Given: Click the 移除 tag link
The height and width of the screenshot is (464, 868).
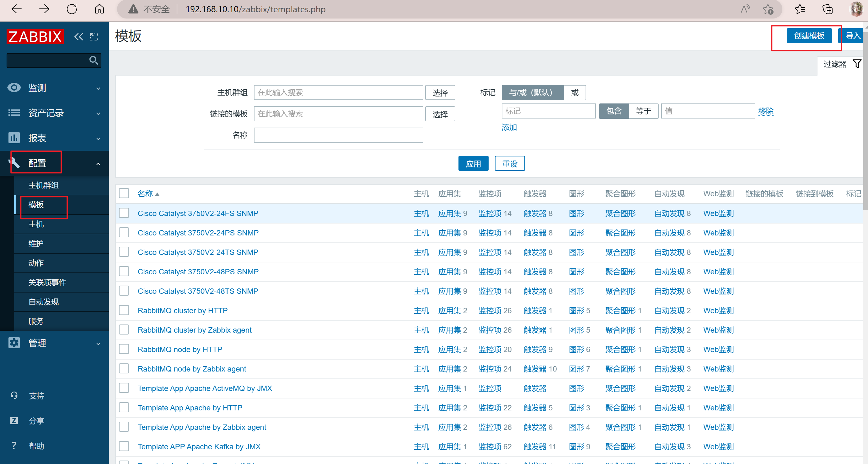Looking at the screenshot, I should coord(766,111).
